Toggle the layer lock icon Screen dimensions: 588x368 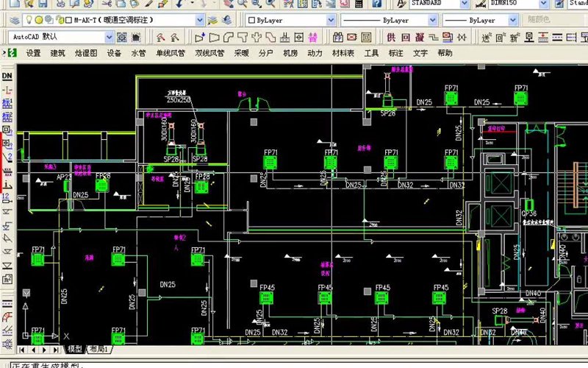(x=60, y=20)
